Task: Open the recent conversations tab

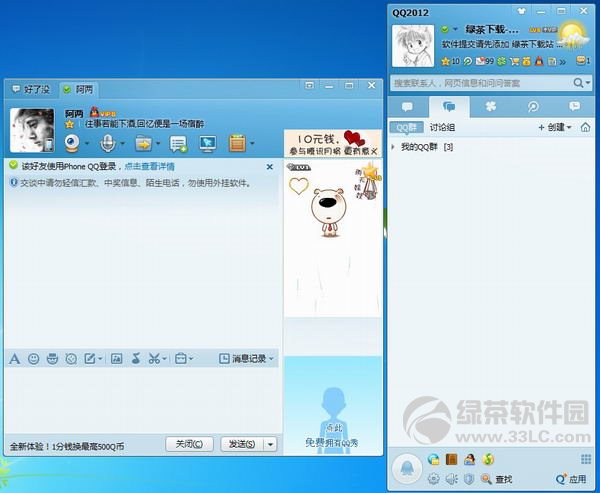Action: pyautogui.click(x=574, y=106)
